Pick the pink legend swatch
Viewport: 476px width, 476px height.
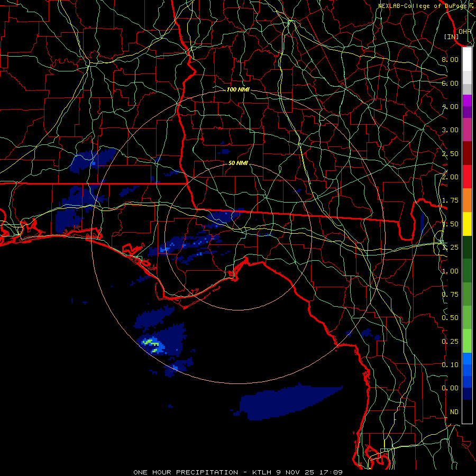pos(467,130)
